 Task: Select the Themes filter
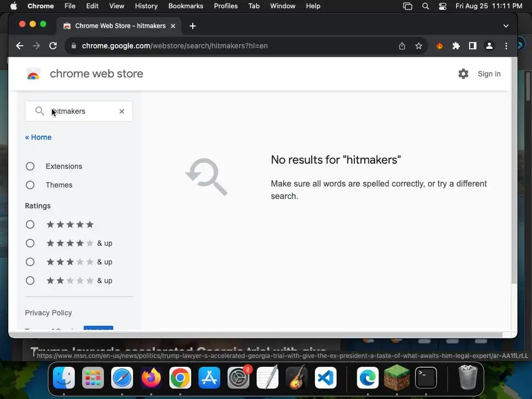coord(30,185)
